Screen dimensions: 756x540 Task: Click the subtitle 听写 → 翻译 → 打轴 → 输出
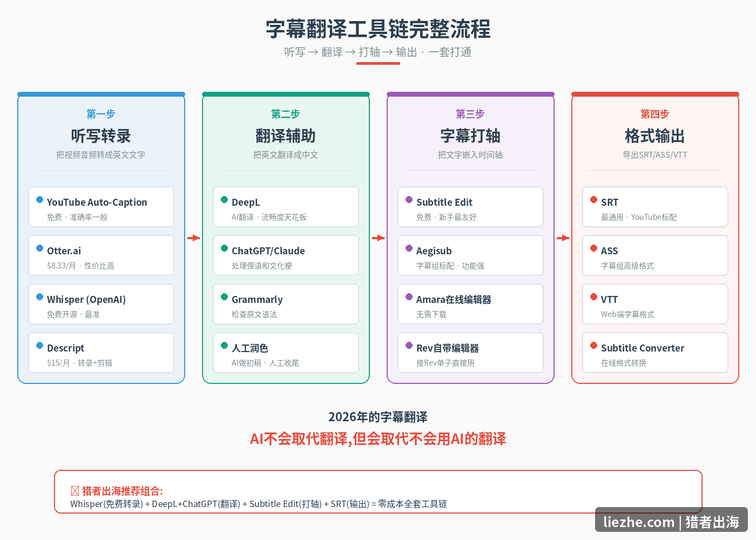pos(350,52)
